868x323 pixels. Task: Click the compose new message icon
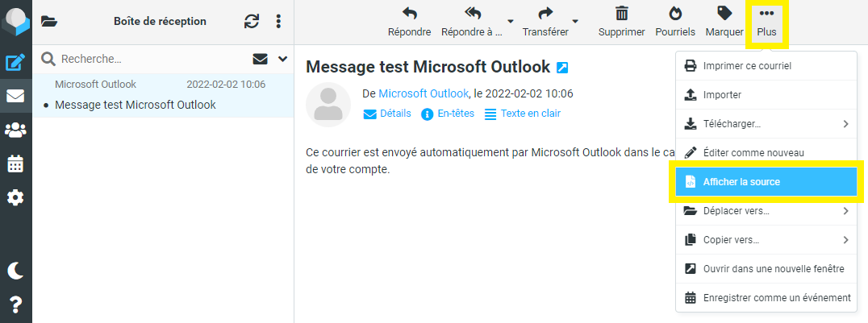[15, 62]
